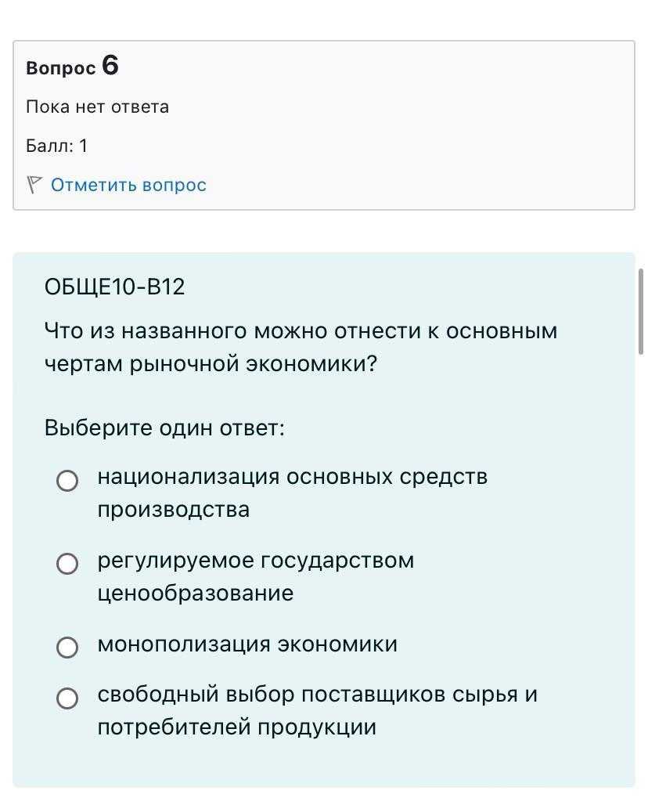This screenshot has height=812, width=648.
Task: Click the answer text свободный выбор поставщиков сырья
Action: click(317, 695)
